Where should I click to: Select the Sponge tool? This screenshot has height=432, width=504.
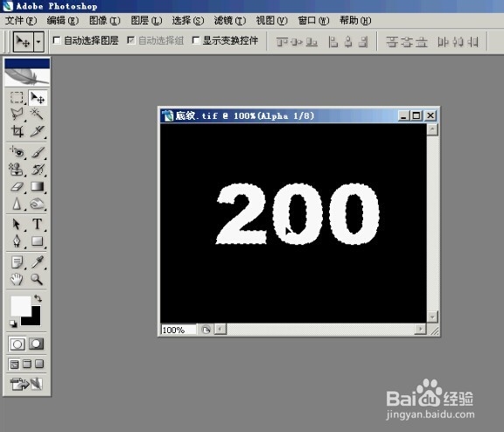coord(38,204)
